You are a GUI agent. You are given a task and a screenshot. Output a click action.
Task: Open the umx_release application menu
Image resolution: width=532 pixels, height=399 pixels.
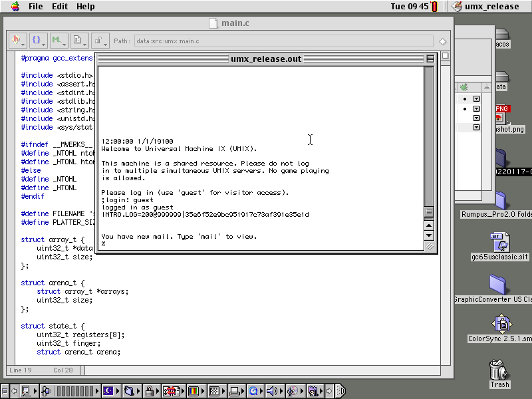(486, 7)
